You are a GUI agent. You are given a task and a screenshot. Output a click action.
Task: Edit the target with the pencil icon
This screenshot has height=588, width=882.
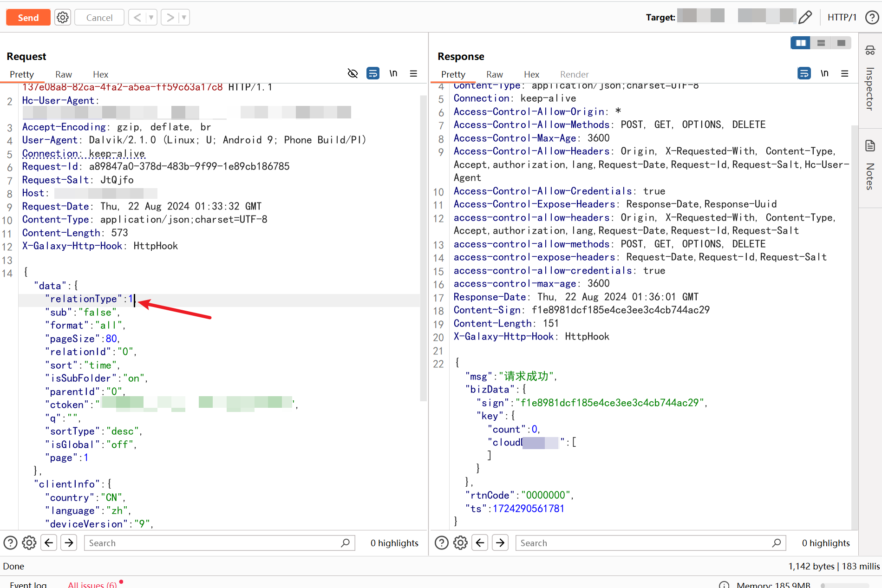pyautogui.click(x=805, y=18)
